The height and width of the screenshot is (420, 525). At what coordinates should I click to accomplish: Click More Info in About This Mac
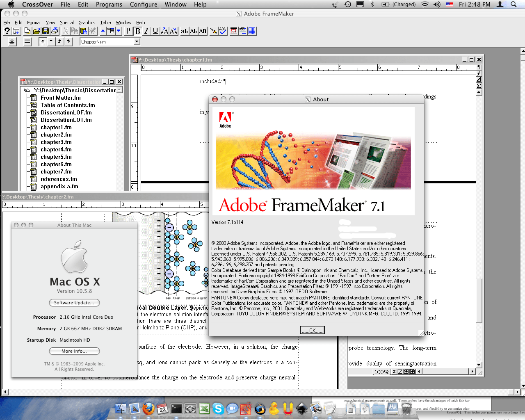click(74, 351)
